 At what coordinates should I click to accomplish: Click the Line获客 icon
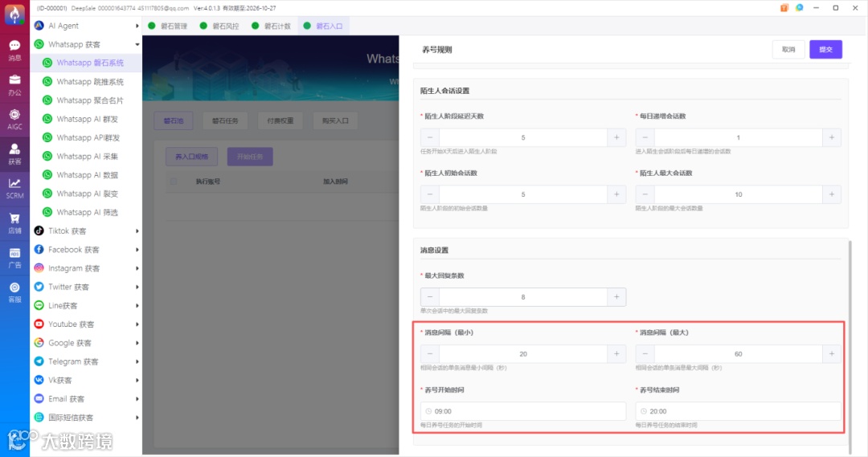coord(39,305)
